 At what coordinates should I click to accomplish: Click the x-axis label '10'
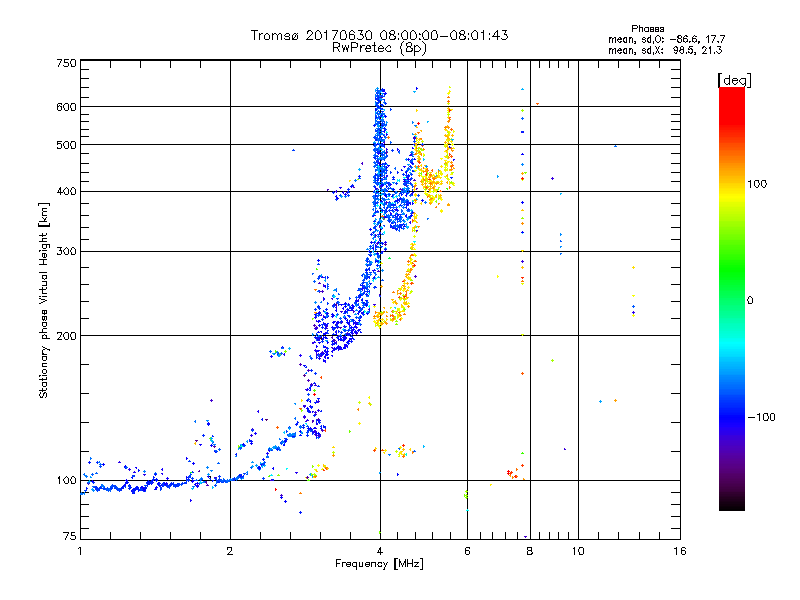[x=578, y=551]
